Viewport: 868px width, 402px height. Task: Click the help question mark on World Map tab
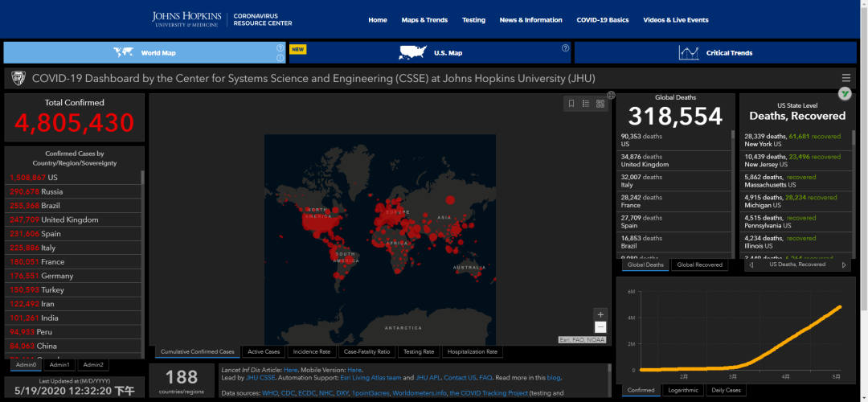click(x=280, y=48)
